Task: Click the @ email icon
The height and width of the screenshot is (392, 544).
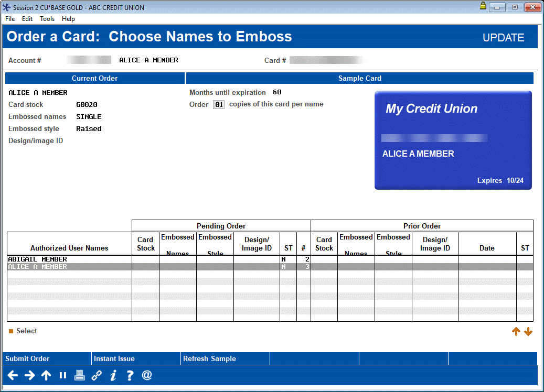Action: (146, 375)
